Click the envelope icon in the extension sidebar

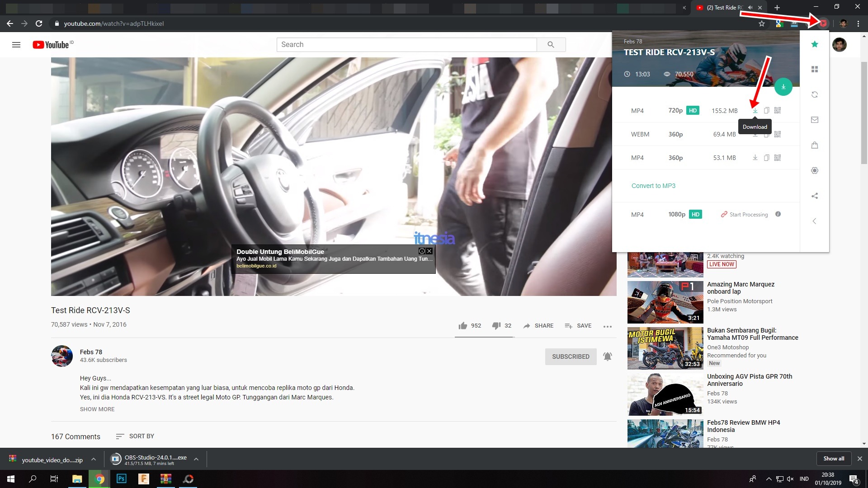(815, 120)
